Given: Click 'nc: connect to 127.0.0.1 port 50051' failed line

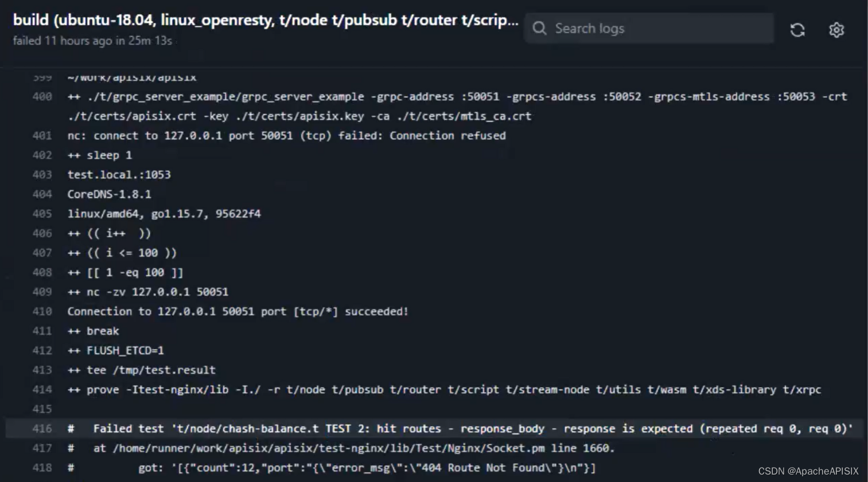Looking at the screenshot, I should (286, 136).
